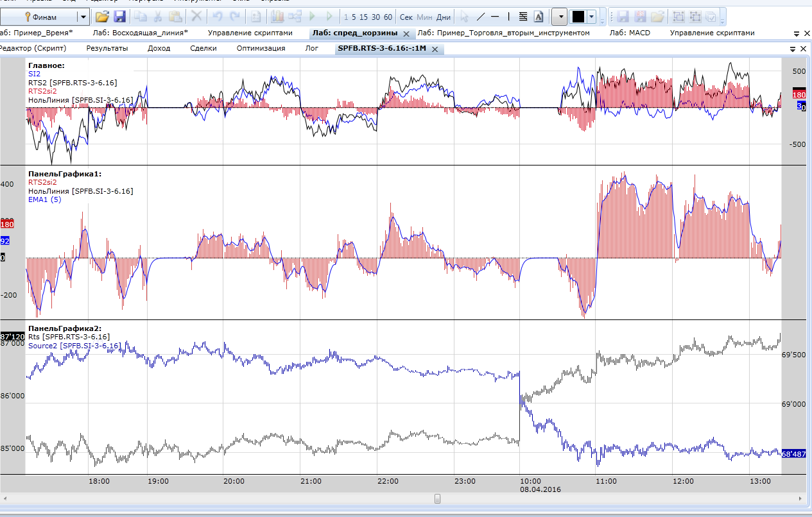
Task: Click the Delete X icon in toolbar
Action: tap(196, 17)
